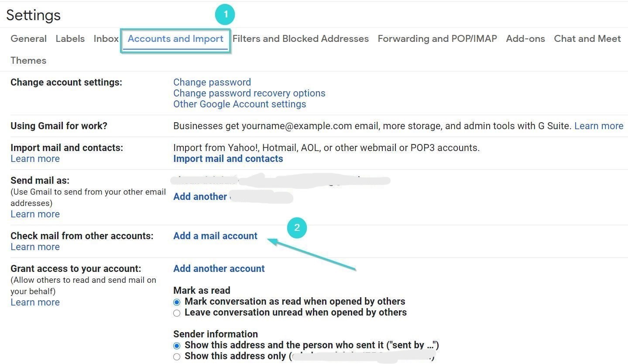This screenshot has height=364, width=628.
Task: Open the Add-ons tab
Action: 525,39
